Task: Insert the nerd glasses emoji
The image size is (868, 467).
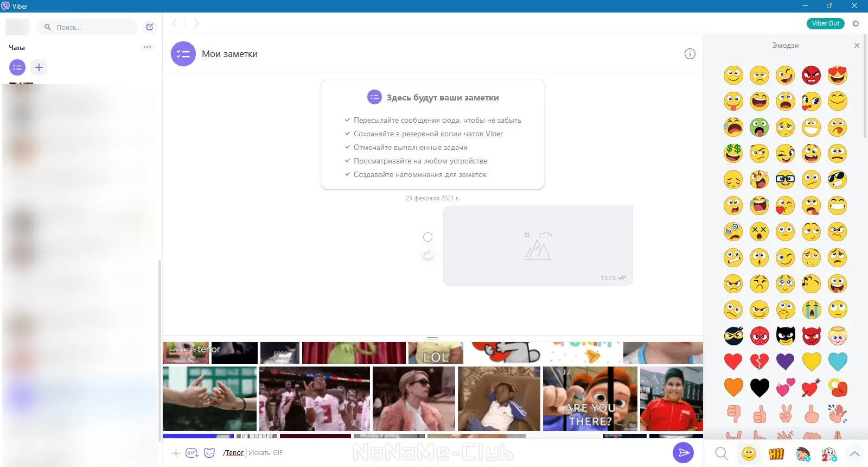Action: pos(786,179)
